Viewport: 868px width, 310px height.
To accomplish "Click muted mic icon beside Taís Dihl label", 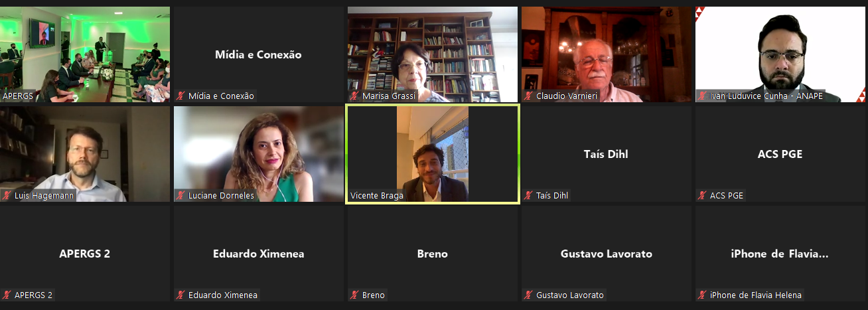I will [528, 196].
